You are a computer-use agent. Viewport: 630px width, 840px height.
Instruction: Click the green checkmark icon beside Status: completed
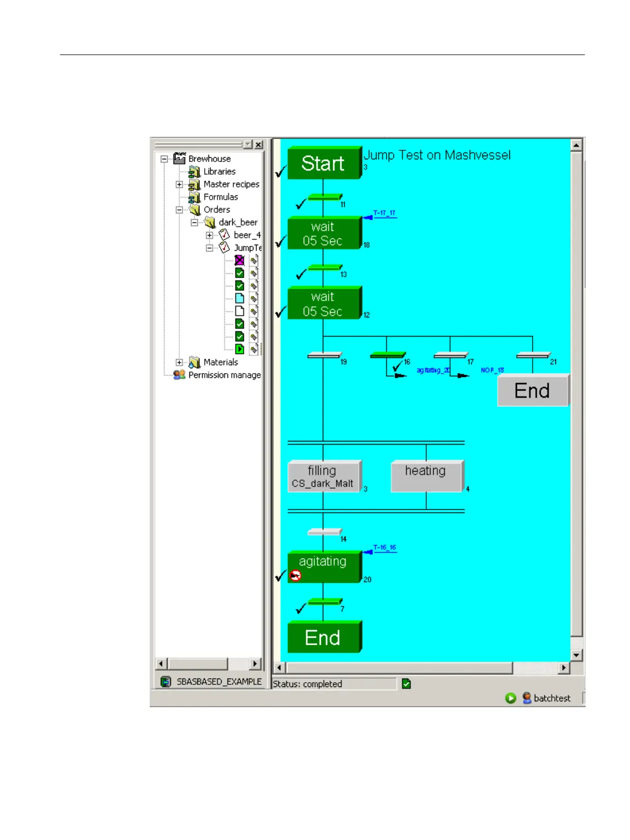pos(406,684)
